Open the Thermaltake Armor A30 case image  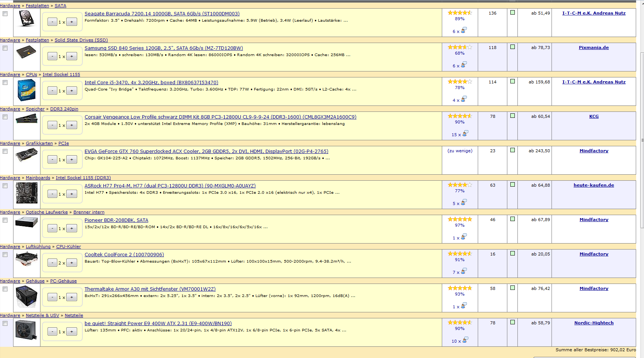click(x=27, y=297)
